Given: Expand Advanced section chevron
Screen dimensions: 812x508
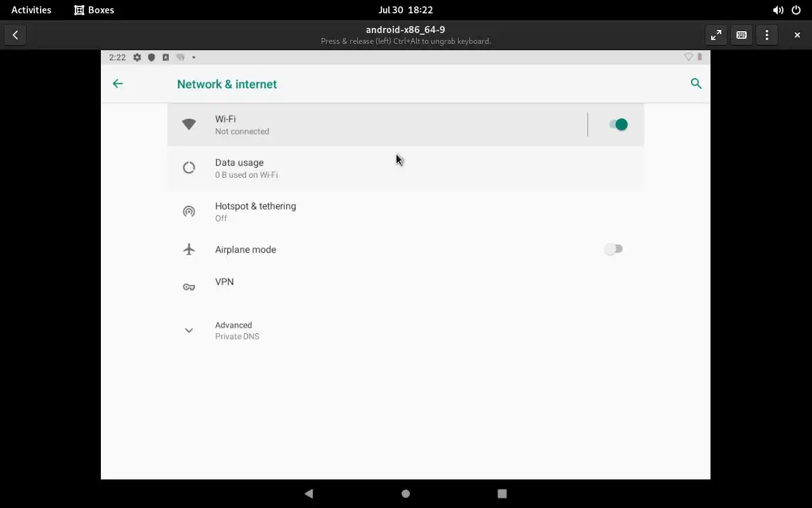Looking at the screenshot, I should (189, 330).
